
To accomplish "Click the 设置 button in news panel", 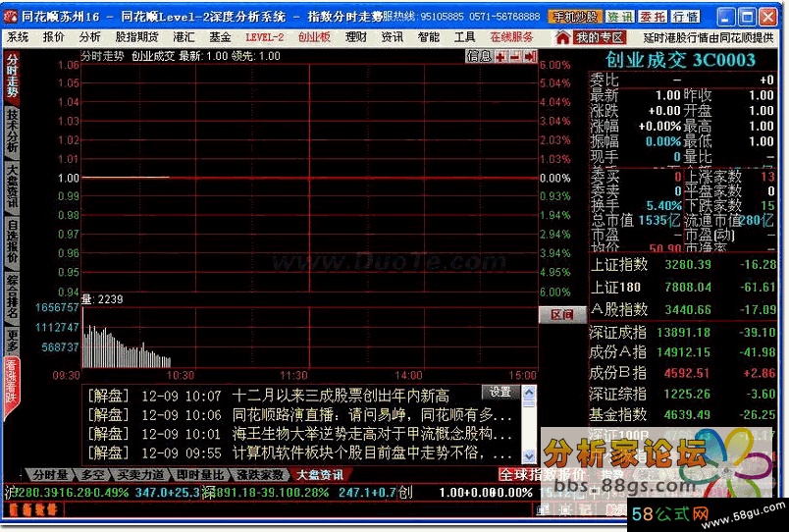I will tap(500, 392).
